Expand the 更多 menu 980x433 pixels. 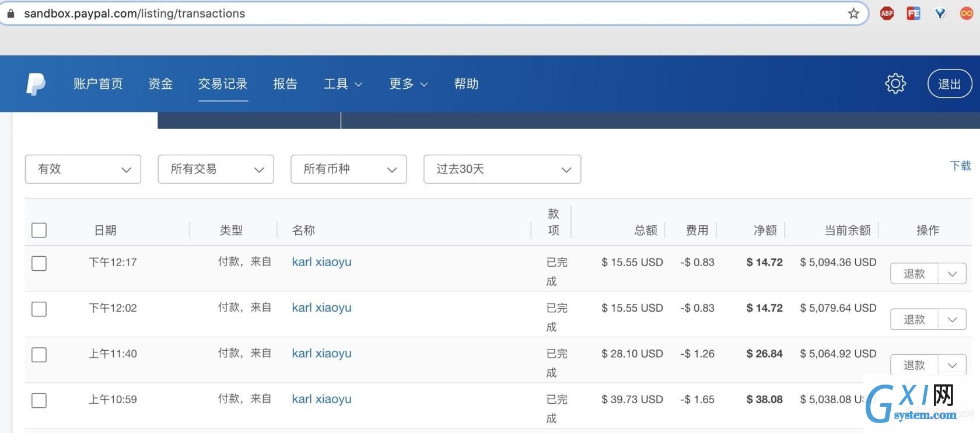pyautogui.click(x=408, y=84)
